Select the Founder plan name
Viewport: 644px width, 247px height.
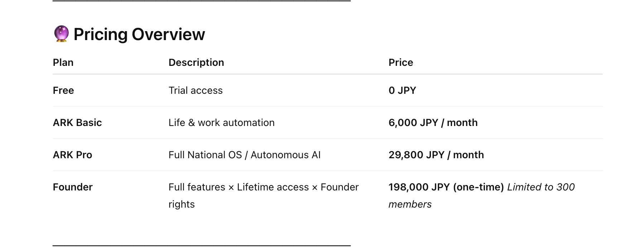pyautogui.click(x=73, y=187)
